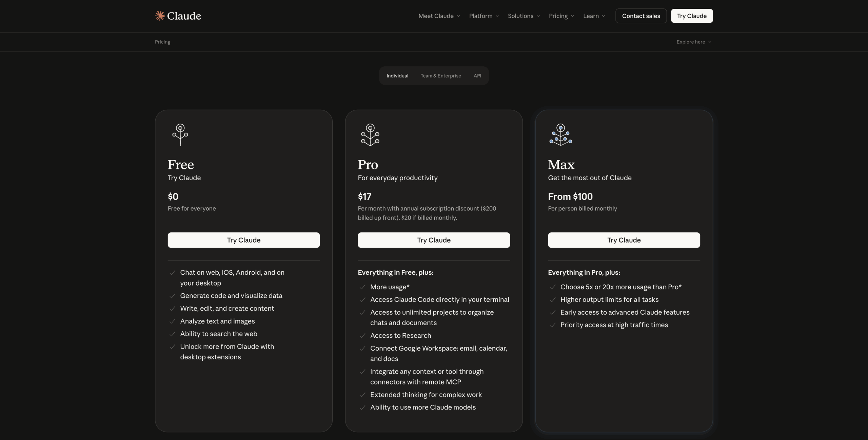Image resolution: width=868 pixels, height=440 pixels.
Task: Click checkmark next to Extended thinking feature
Action: pos(362,395)
